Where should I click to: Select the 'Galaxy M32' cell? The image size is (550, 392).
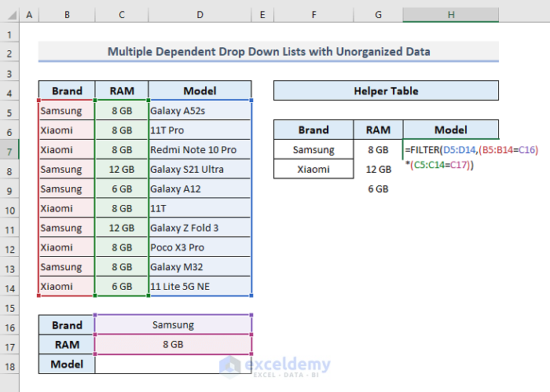coord(200,267)
